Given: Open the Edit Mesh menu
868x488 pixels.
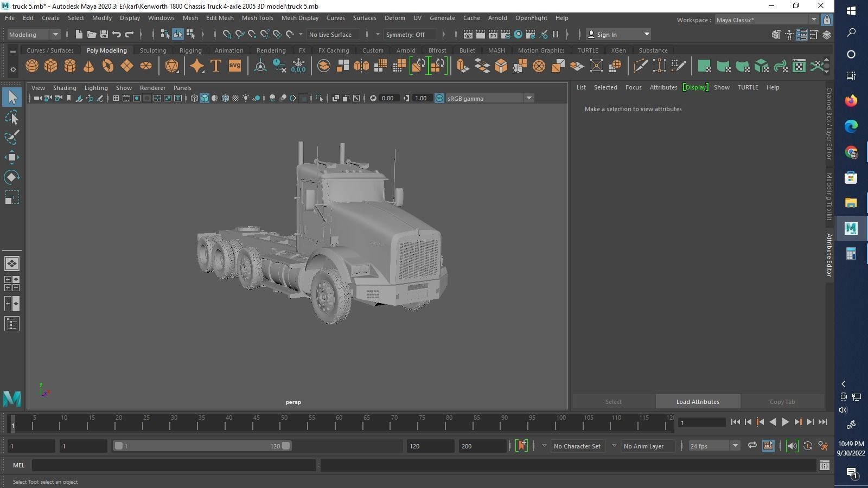Looking at the screenshot, I should coord(220,18).
